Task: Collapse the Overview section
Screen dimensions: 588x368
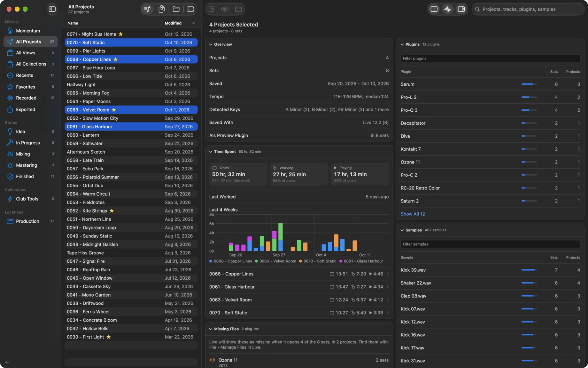Action: [x=211, y=44]
